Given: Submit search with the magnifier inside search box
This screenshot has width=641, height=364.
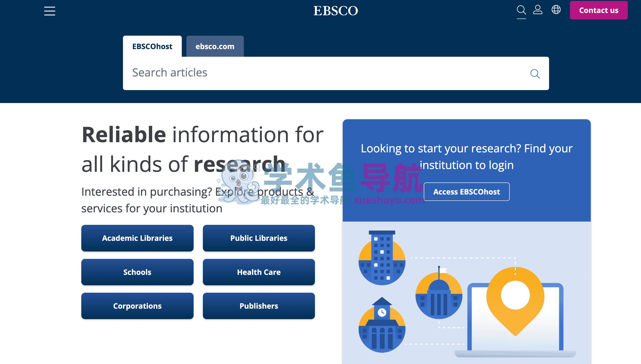Looking at the screenshot, I should coord(535,74).
